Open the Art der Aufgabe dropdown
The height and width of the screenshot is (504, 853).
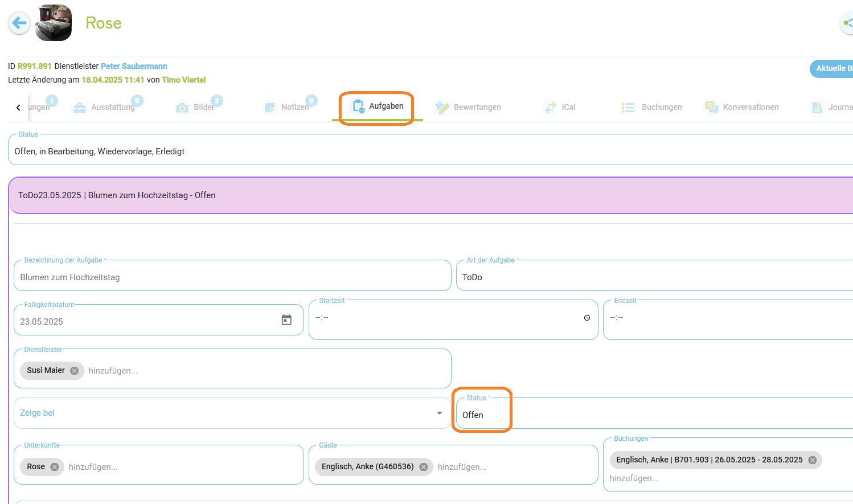click(x=654, y=277)
